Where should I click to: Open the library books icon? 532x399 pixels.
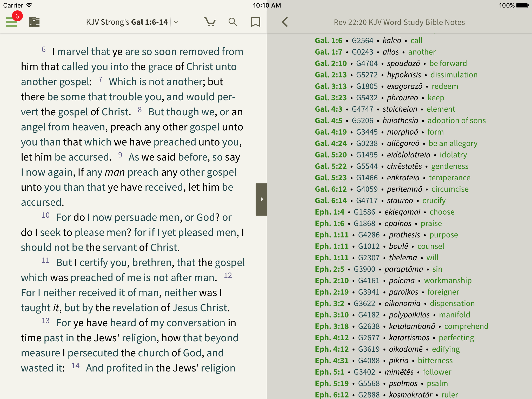[34, 22]
